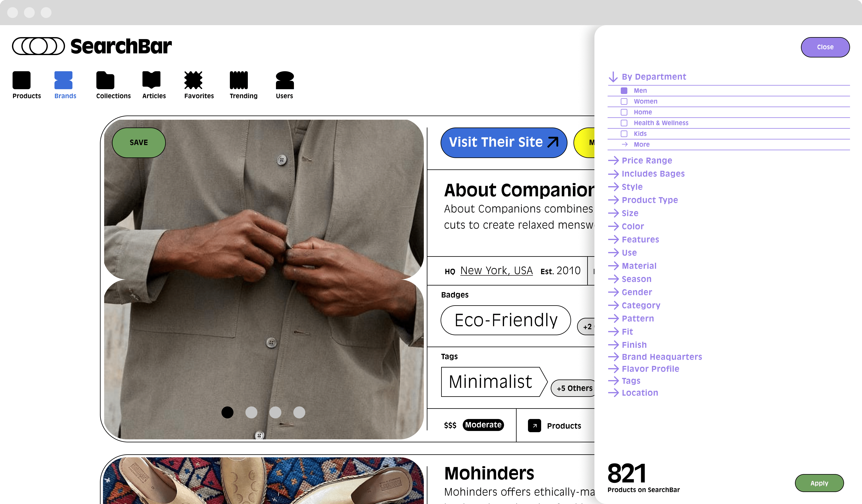Screen dimensions: 862x504
Task: Open the Trending icon
Action: [x=238, y=80]
